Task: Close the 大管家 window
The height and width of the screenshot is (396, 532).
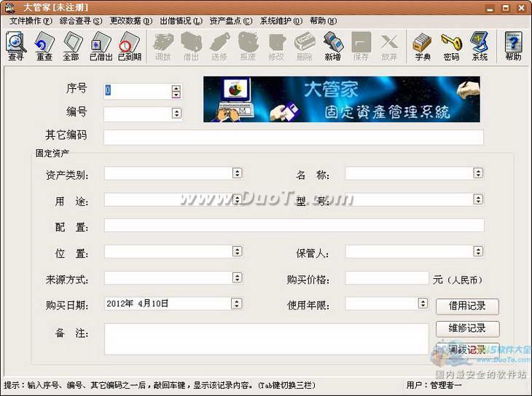Action: pyautogui.click(x=522, y=8)
